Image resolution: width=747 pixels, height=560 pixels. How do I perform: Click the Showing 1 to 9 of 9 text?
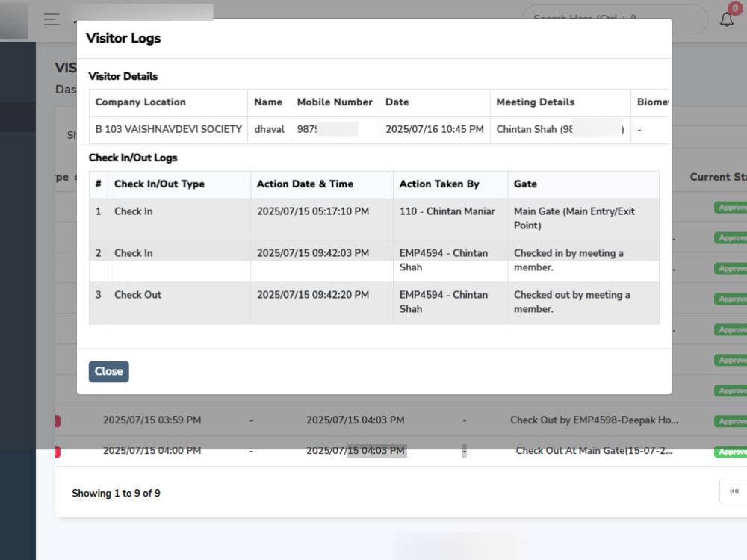(x=116, y=494)
